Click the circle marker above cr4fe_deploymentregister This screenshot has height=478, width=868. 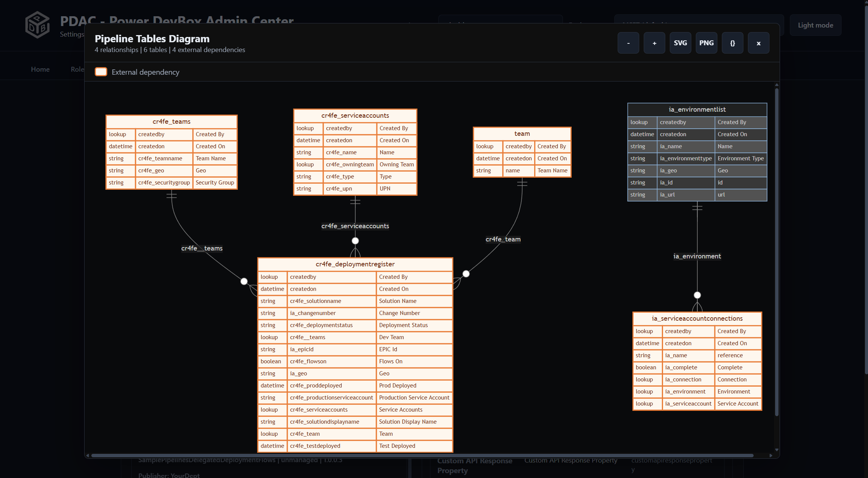(355, 241)
